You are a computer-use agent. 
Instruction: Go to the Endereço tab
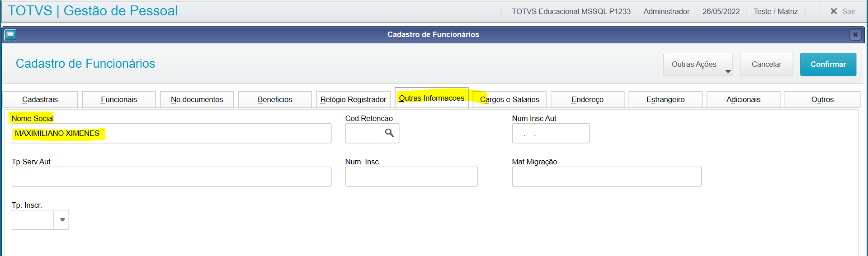coord(588,99)
